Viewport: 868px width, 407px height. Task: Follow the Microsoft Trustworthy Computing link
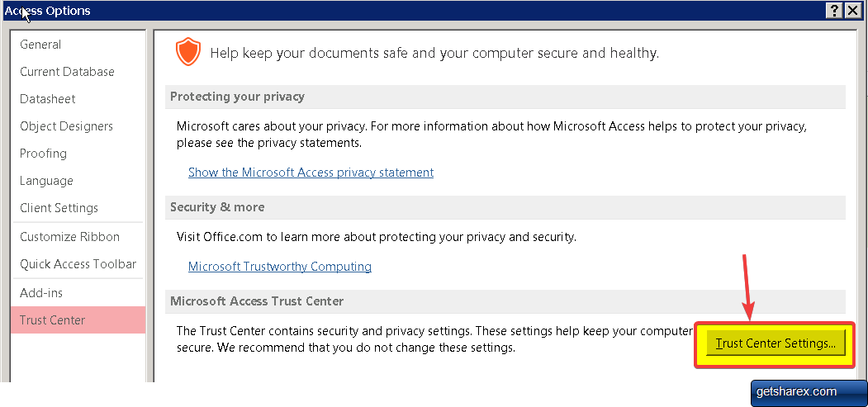(x=279, y=267)
